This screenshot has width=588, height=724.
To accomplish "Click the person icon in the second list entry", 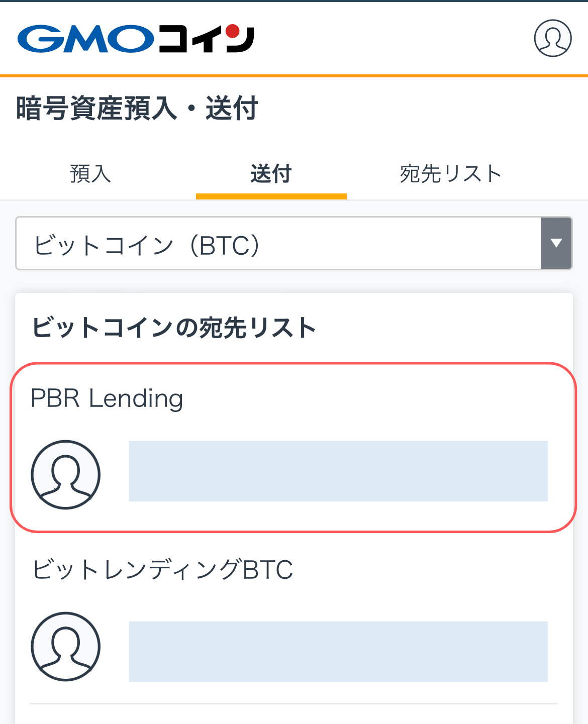I will (65, 647).
